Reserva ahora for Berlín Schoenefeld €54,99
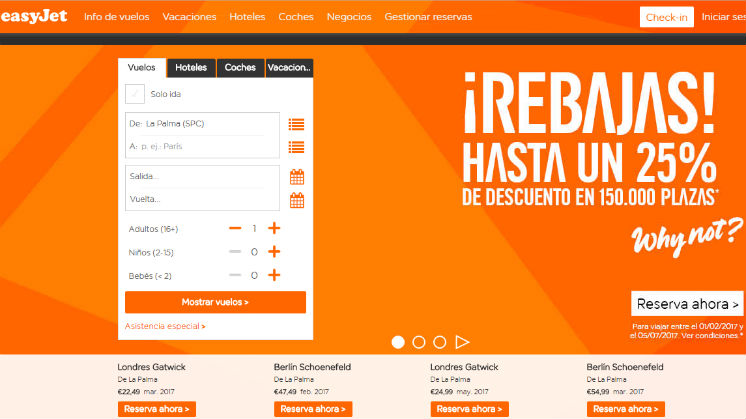 [x=626, y=409]
